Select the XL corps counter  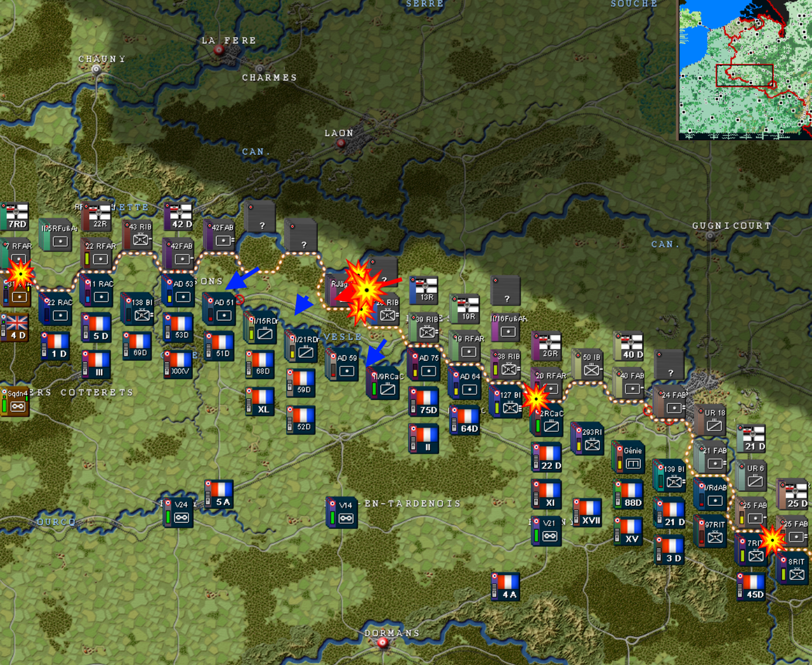coord(261,401)
